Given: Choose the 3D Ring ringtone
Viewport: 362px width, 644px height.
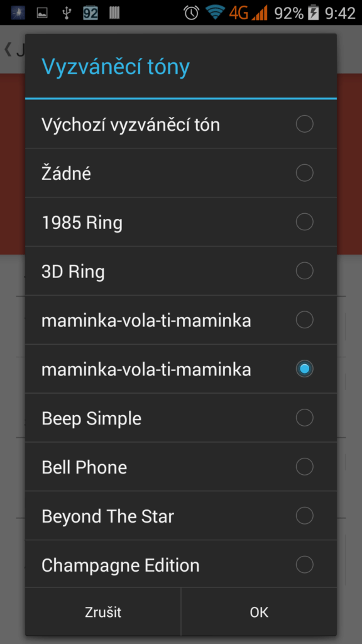Looking at the screenshot, I should 181,271.
